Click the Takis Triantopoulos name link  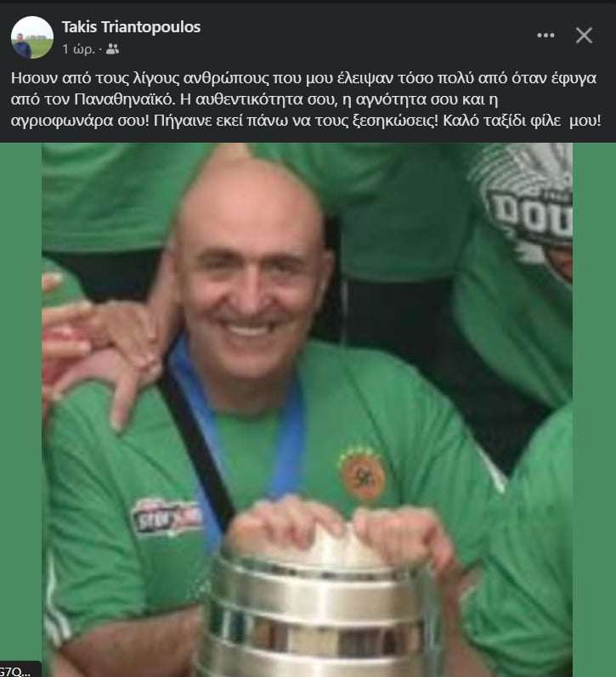(x=131, y=27)
